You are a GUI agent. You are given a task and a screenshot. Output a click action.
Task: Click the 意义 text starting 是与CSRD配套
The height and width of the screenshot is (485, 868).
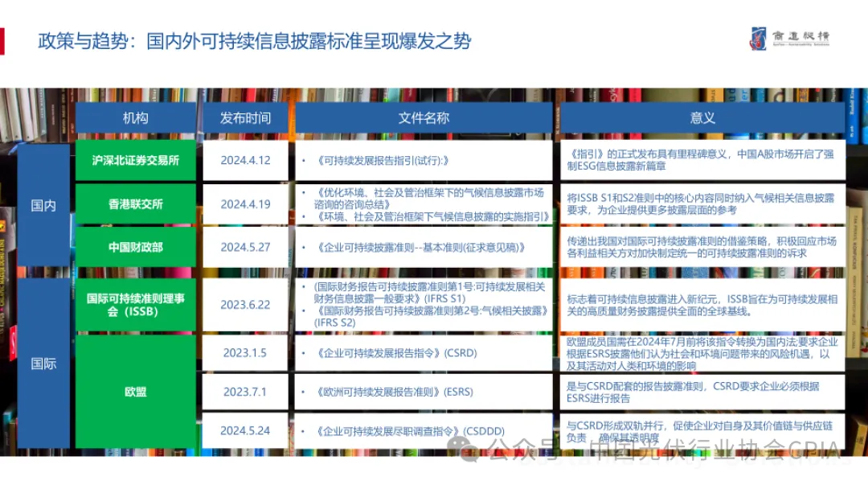point(693,392)
